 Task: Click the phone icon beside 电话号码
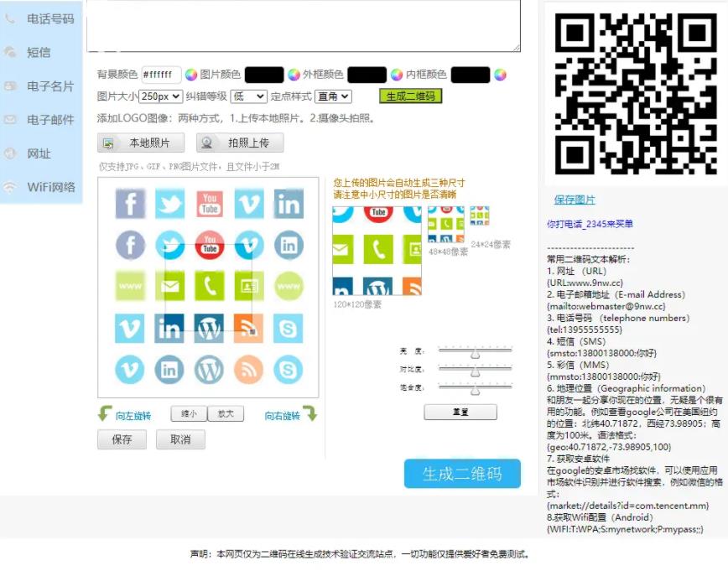click(10, 18)
